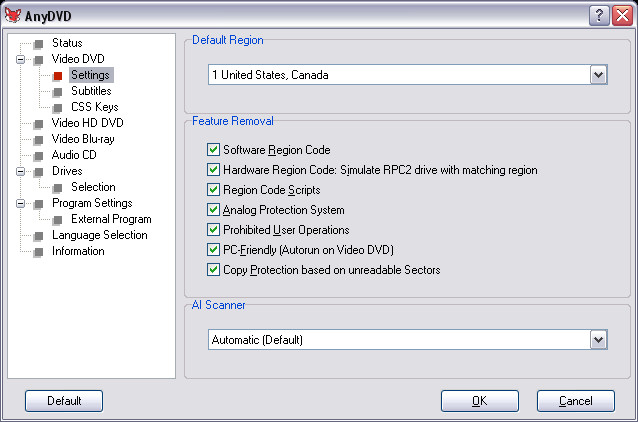Open the Language Selection page
The width and height of the screenshot is (638, 422).
99,235
